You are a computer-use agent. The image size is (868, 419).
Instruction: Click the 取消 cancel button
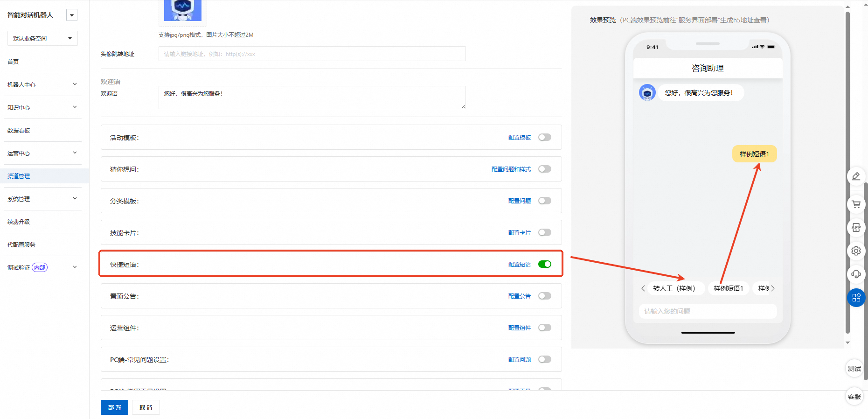click(x=146, y=407)
